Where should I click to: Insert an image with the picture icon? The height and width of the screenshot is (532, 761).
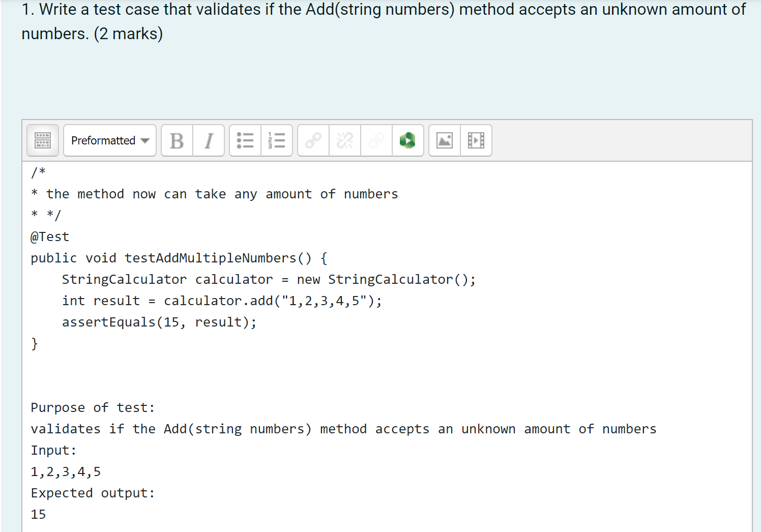(445, 140)
